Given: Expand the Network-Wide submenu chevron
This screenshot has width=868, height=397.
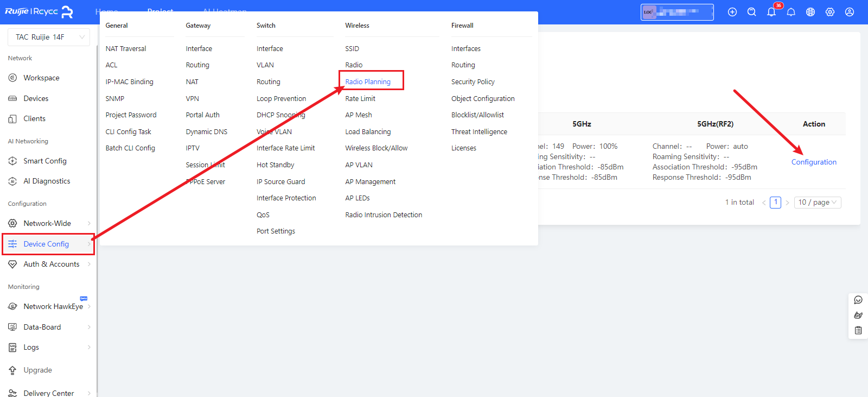Looking at the screenshot, I should click(x=89, y=223).
